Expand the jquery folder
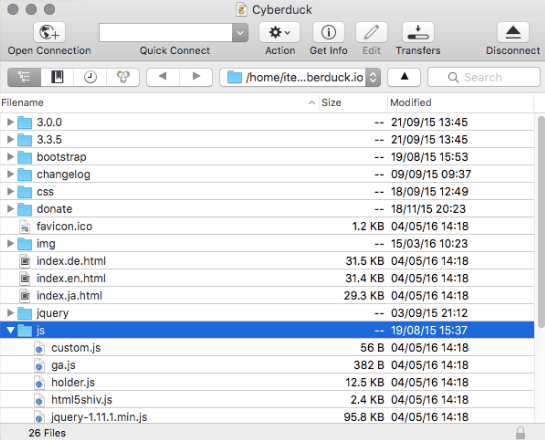This screenshot has height=440, width=545. click(x=10, y=313)
